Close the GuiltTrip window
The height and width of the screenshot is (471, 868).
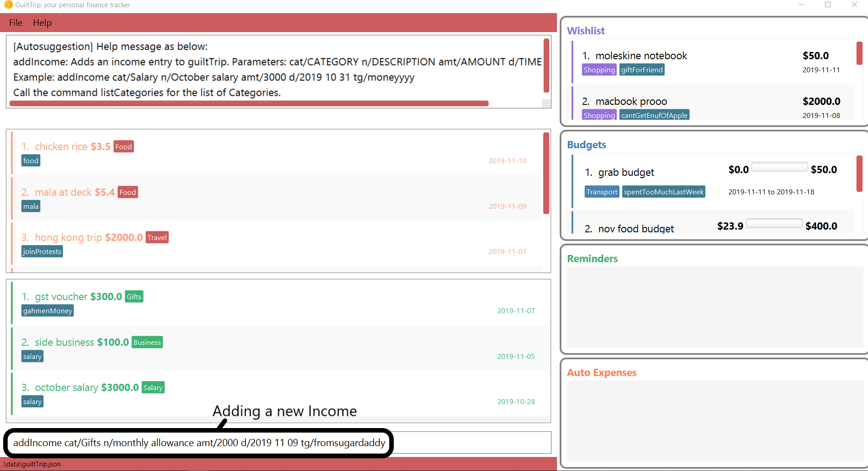854,5
